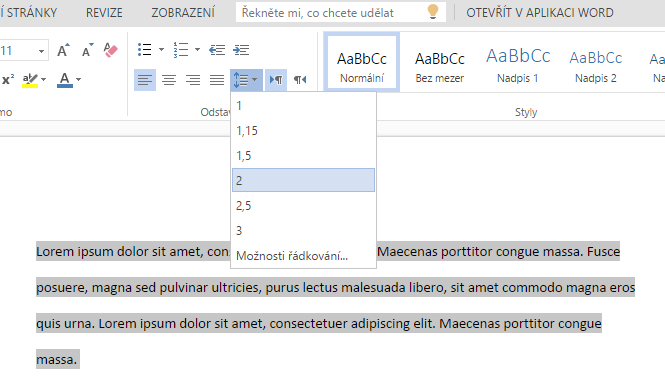Apply the Nadpis 1 style

[x=518, y=63]
